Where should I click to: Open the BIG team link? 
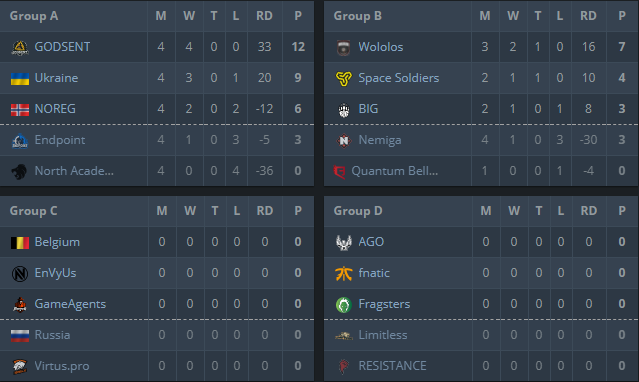tap(368, 109)
